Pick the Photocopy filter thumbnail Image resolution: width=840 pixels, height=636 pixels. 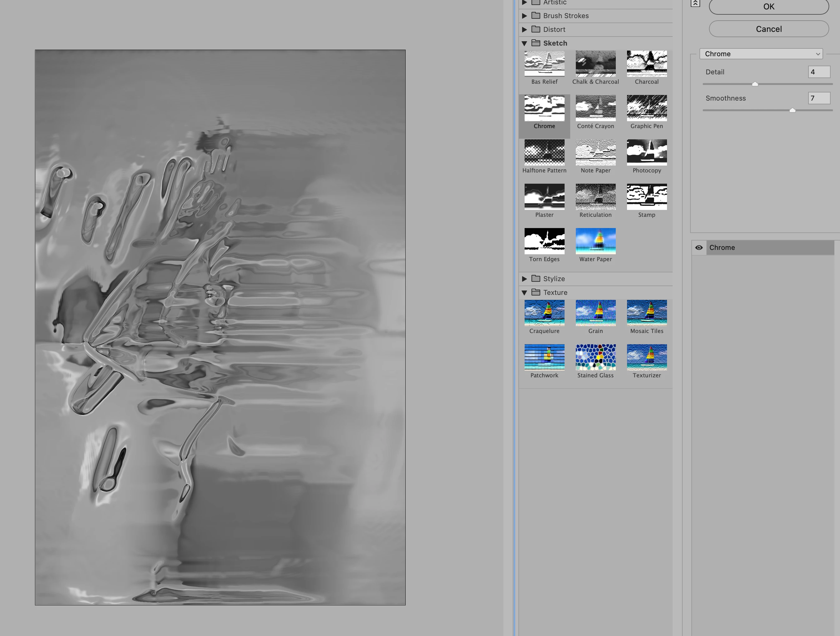[646, 152]
